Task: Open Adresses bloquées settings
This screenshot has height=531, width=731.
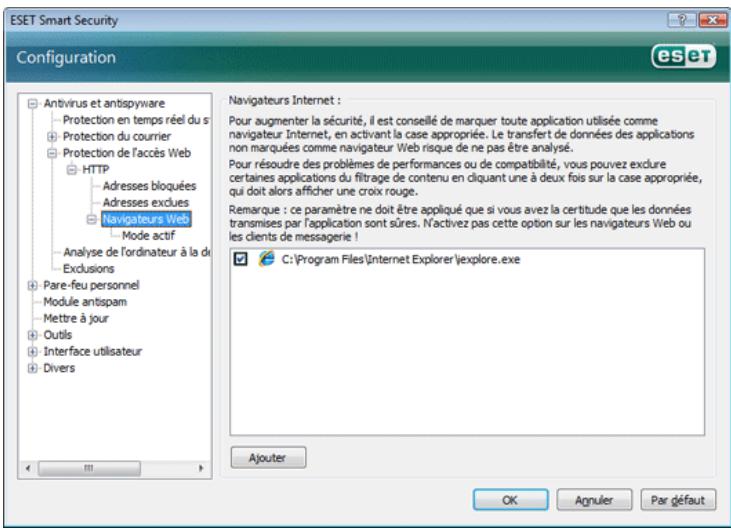Action: (x=149, y=186)
